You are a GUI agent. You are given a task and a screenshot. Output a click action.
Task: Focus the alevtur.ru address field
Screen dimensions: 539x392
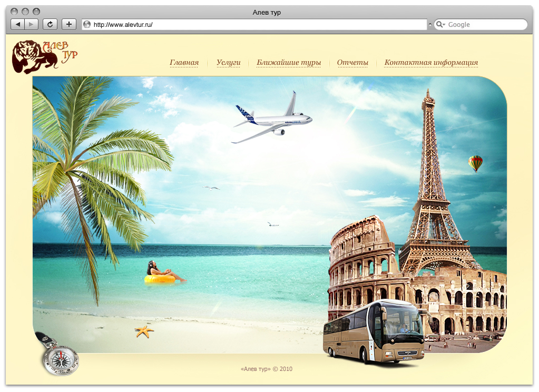254,24
